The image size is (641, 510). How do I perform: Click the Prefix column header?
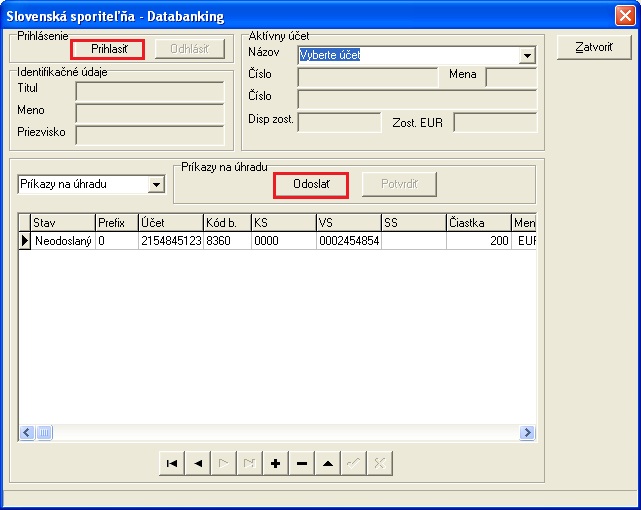click(117, 223)
